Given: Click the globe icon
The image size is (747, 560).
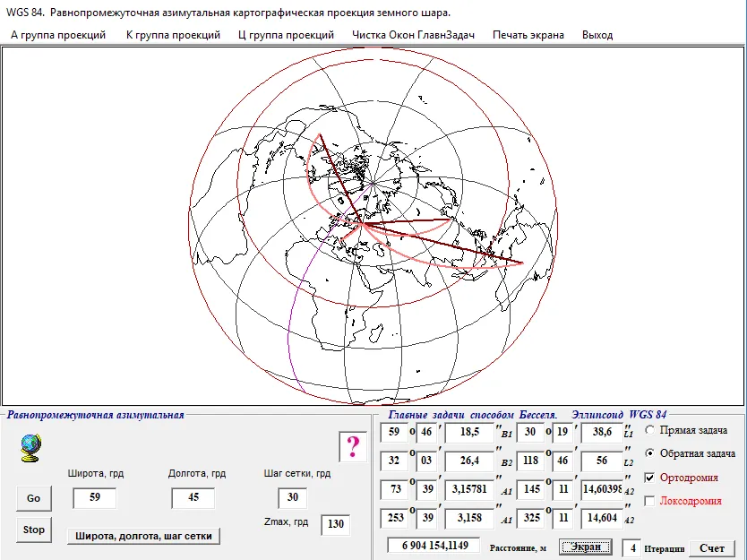Looking at the screenshot, I should tap(31, 447).
